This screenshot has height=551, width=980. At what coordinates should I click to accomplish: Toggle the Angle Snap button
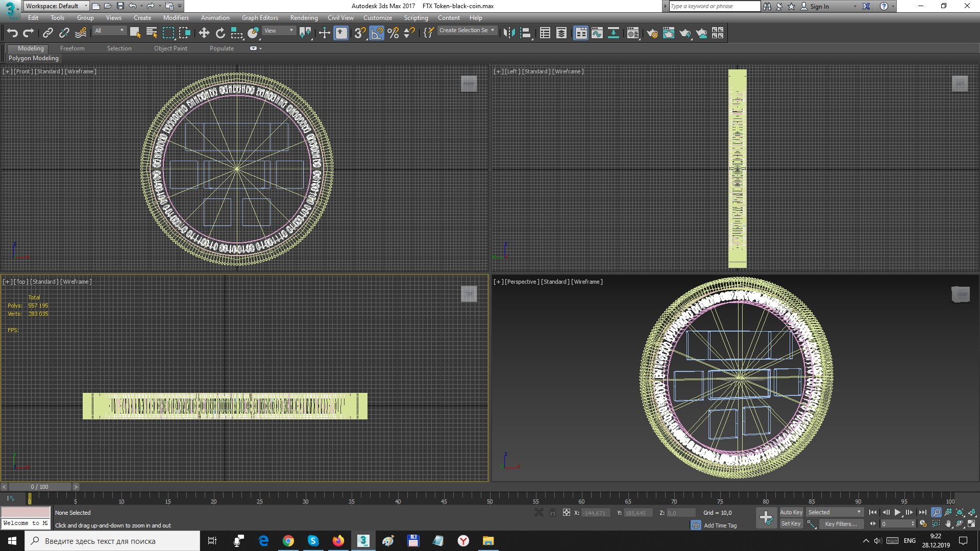(377, 33)
